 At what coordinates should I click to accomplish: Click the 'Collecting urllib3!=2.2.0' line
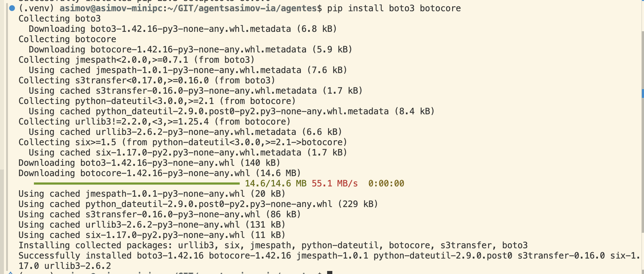point(154,122)
